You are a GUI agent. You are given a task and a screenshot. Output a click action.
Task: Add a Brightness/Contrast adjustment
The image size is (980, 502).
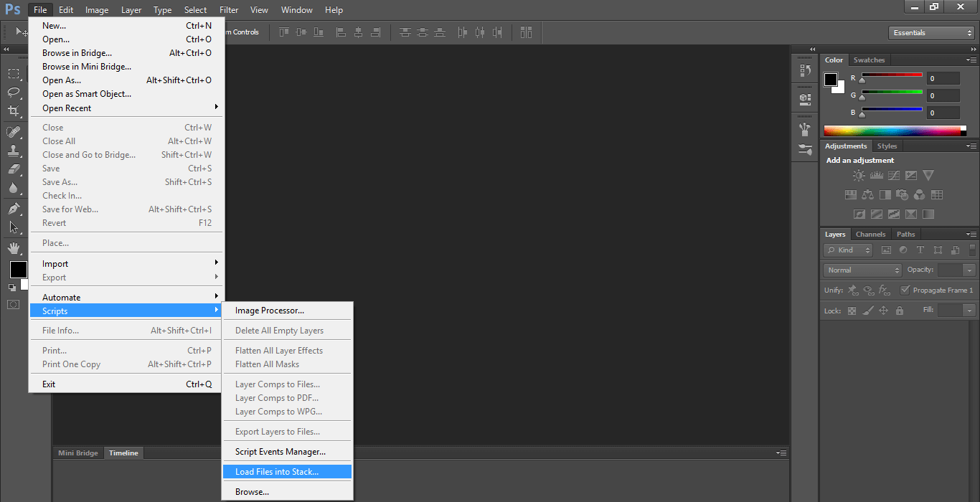tap(859, 175)
